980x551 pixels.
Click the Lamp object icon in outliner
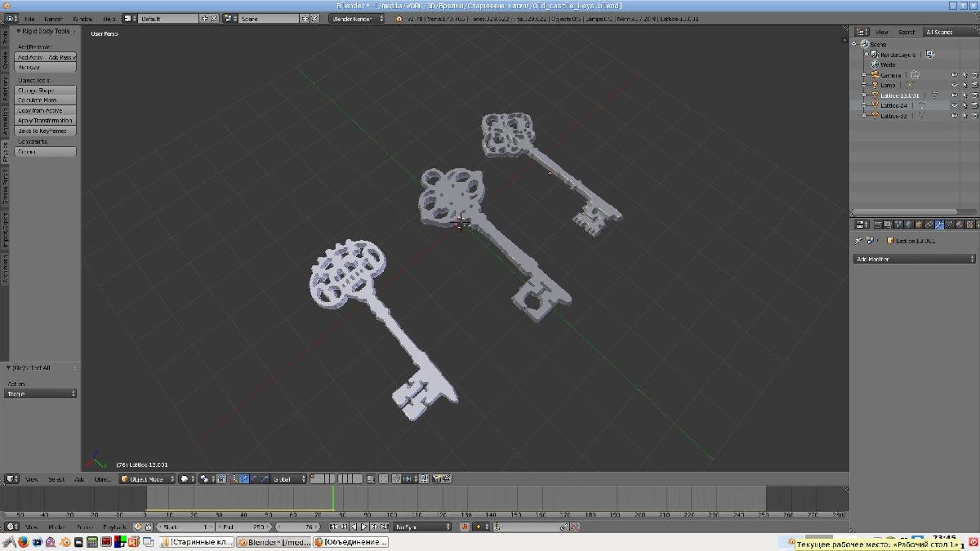(x=874, y=85)
